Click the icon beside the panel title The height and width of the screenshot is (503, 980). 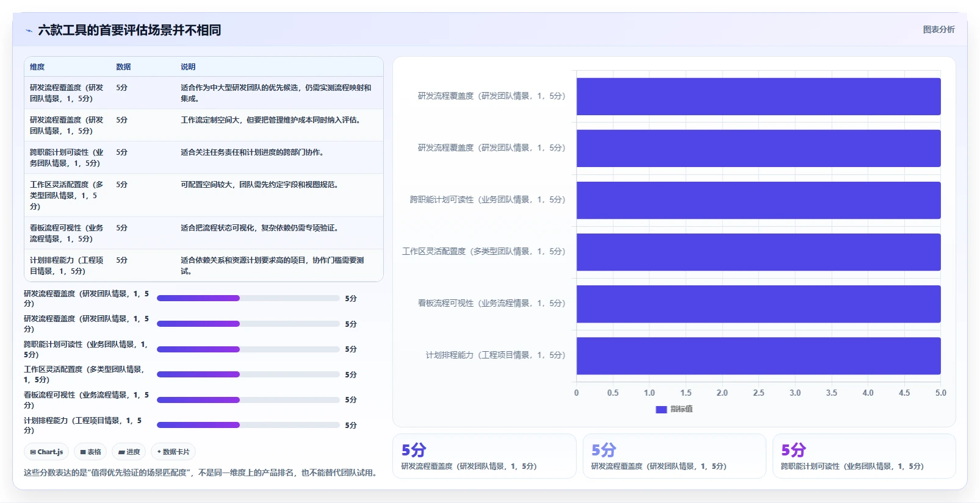[29, 30]
